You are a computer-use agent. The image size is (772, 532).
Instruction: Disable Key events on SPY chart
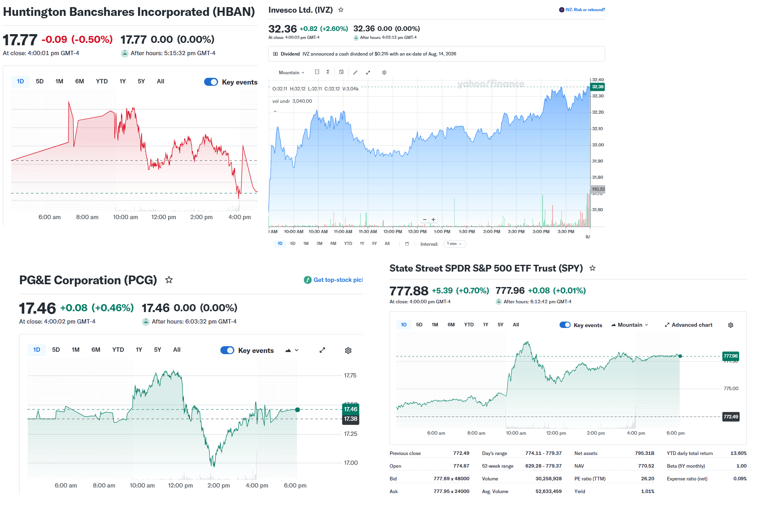click(565, 325)
